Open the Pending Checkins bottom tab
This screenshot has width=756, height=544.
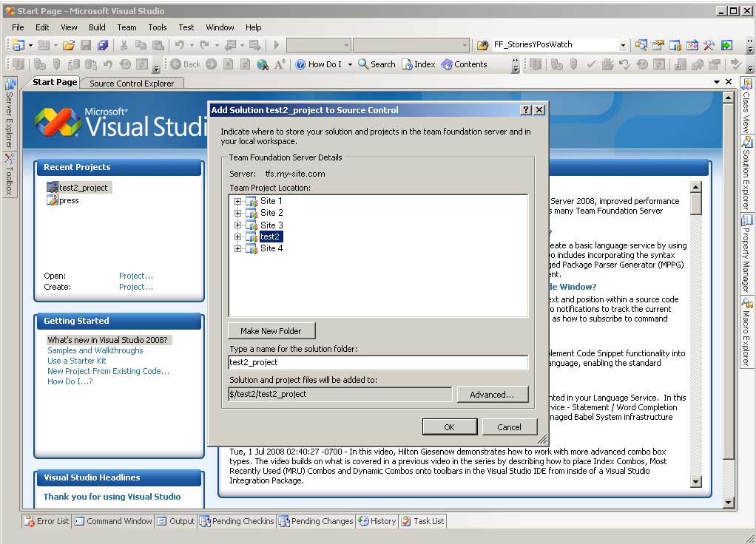pos(237,521)
